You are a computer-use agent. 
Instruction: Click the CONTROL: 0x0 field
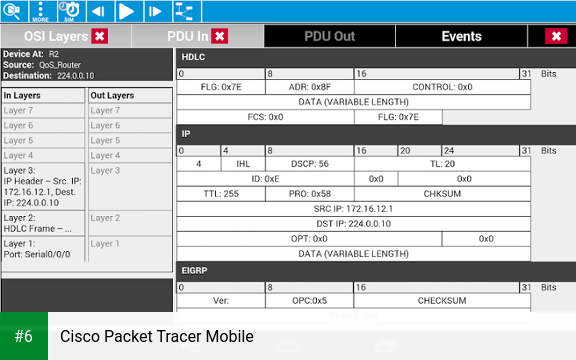tap(442, 87)
